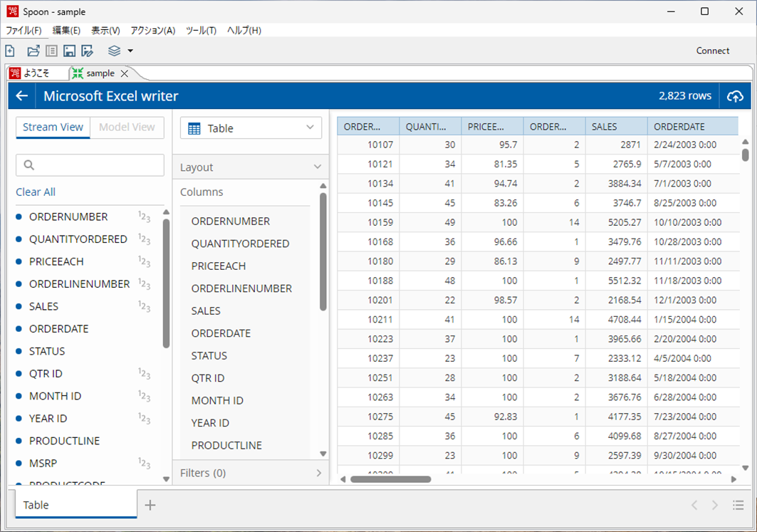Click QTR ID in the Columns layout list
Viewport: 757px width, 532px height.
coord(208,378)
